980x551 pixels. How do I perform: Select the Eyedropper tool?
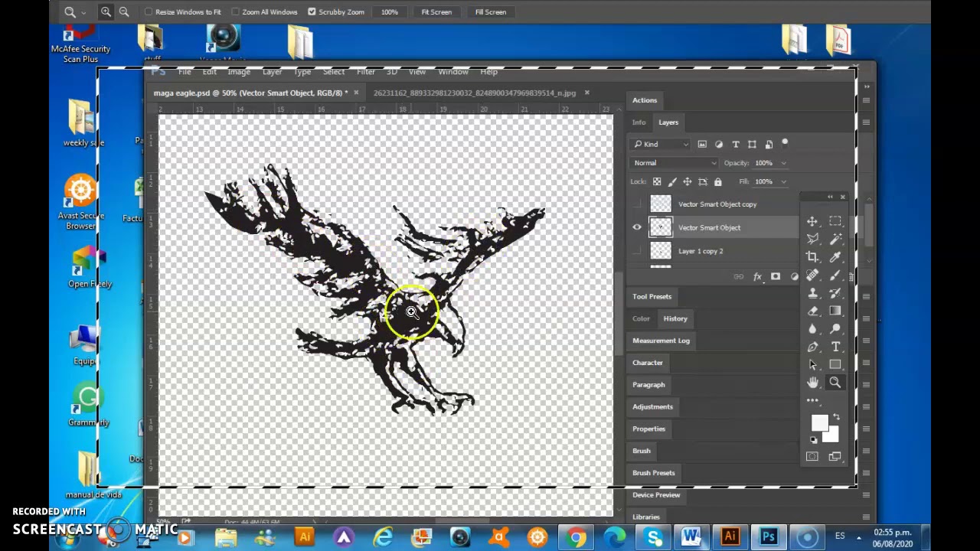835,257
